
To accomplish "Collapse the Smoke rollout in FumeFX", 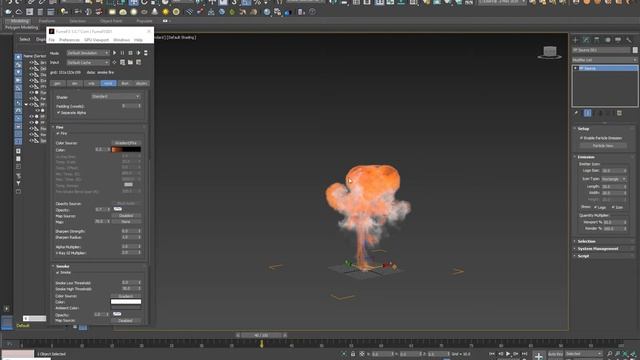I will tap(62, 266).
